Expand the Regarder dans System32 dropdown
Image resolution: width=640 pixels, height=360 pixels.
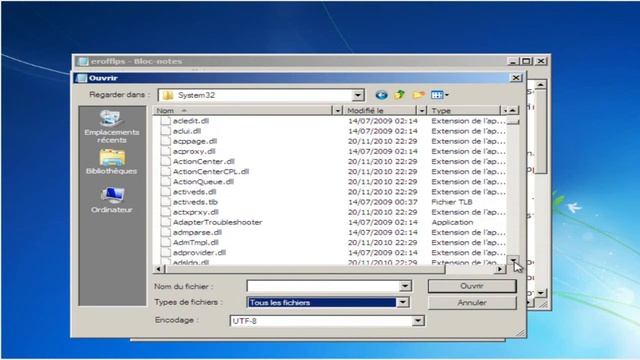[358, 95]
